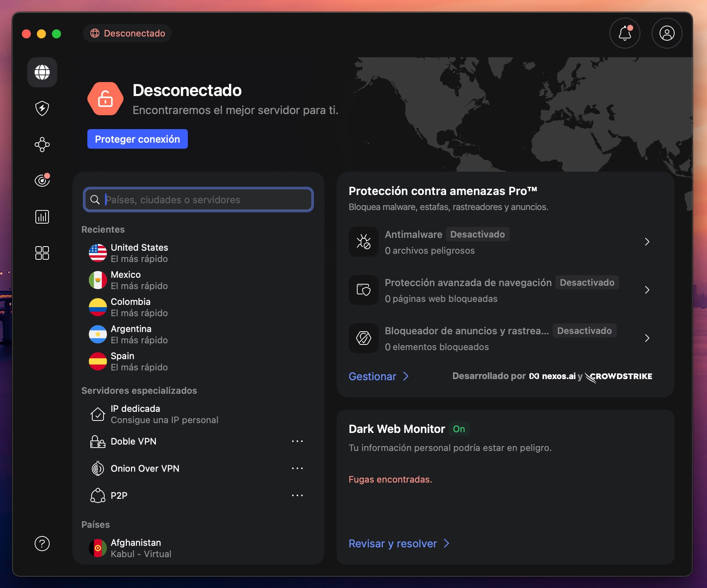Viewport: 707px width, 588px height.
Task: Select the United States flag icon
Action: point(98,253)
